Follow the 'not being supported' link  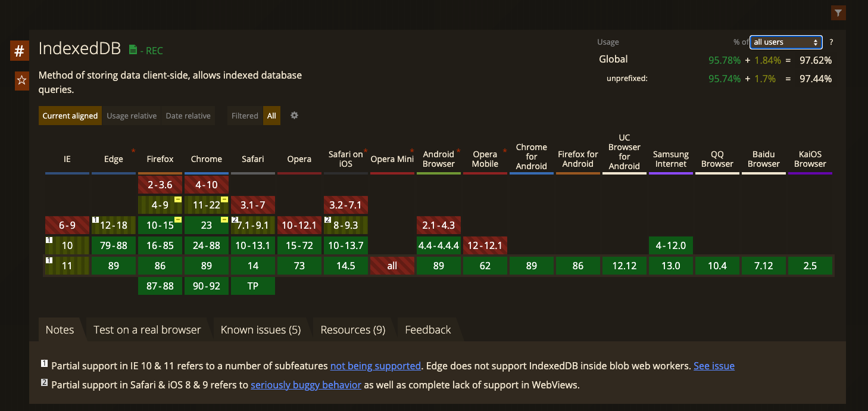pos(376,366)
